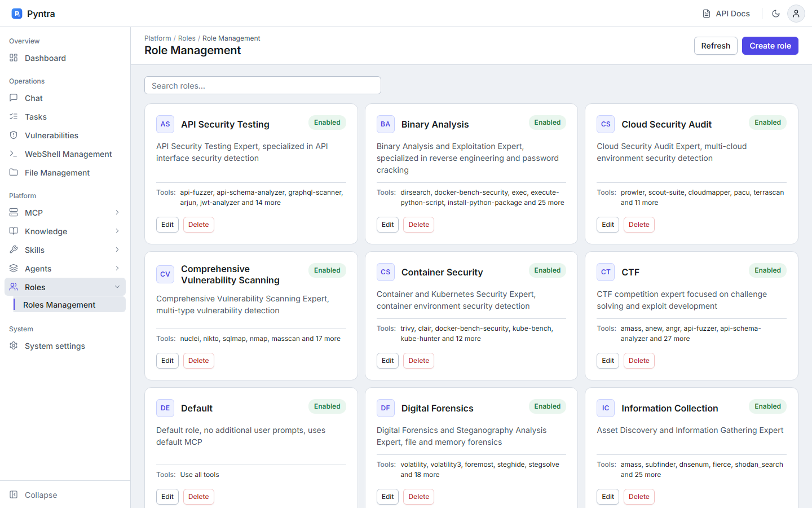The image size is (812, 508).
Task: Click the CV badge on Comprehensive Vulnerability Scanning
Action: (165, 274)
